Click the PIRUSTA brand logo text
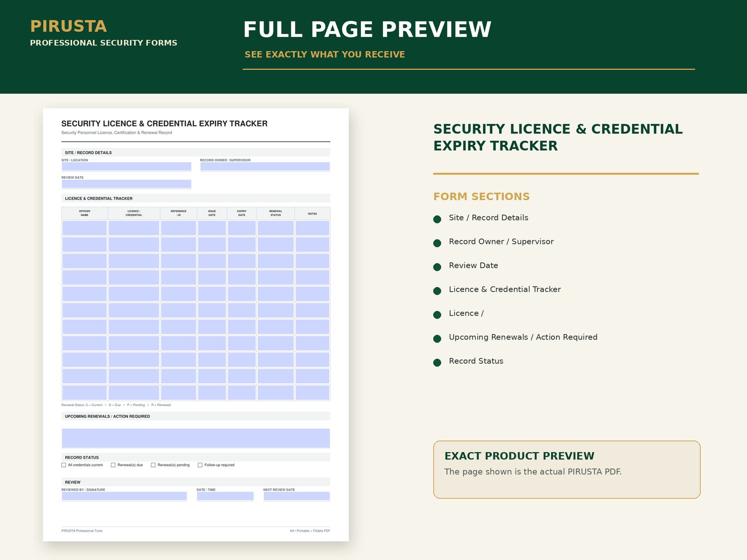The width and height of the screenshot is (747, 560). tap(68, 26)
